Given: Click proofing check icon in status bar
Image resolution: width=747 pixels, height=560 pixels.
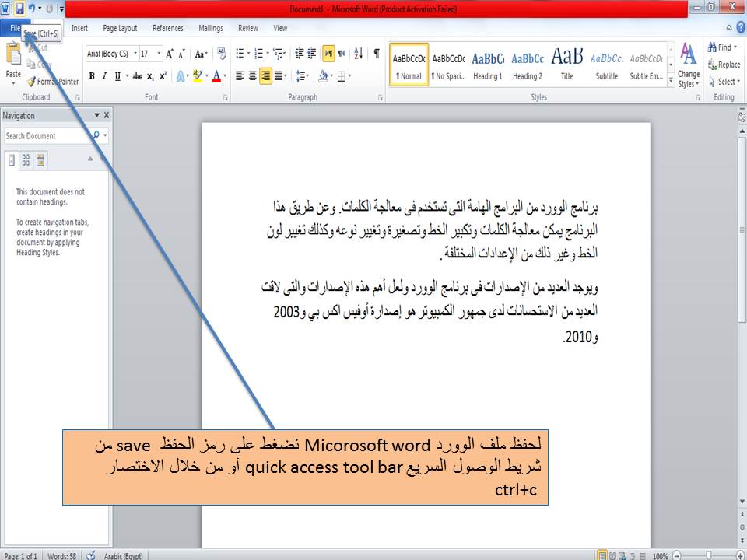Looking at the screenshot, I should pyautogui.click(x=91, y=555).
